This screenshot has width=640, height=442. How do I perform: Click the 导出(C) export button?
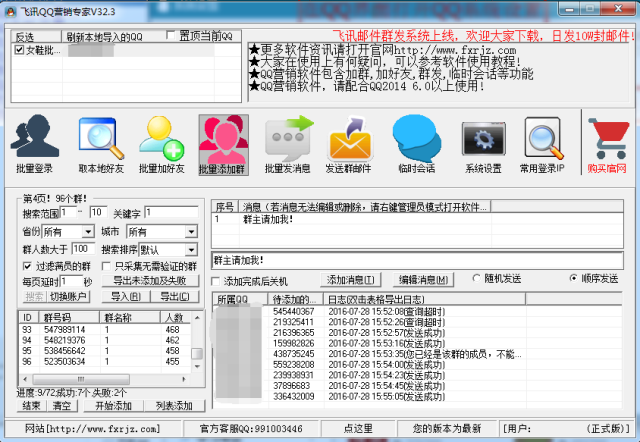(175, 297)
